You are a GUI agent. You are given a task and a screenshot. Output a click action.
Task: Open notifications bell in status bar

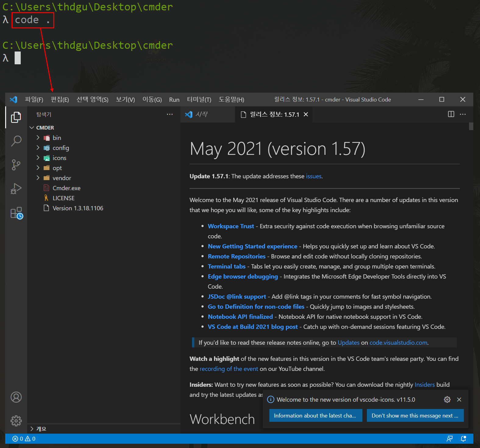[464, 439]
